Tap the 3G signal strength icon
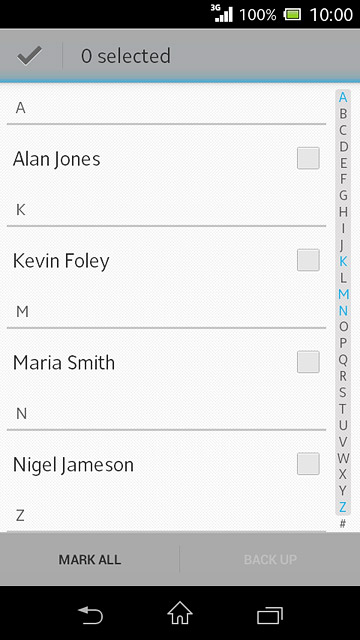Viewport: 360px width, 640px height. [222, 13]
